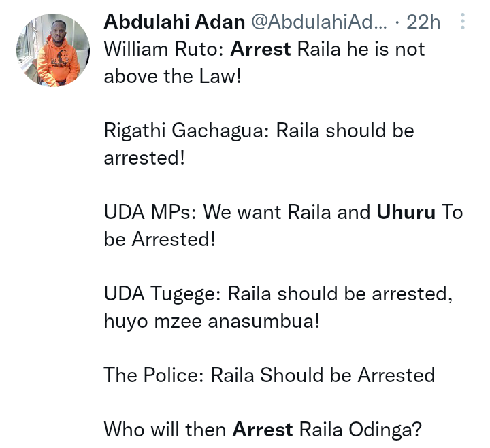The width and height of the screenshot is (490, 448).
Task: Click bold word Arrest in first line
Action: coord(261,49)
